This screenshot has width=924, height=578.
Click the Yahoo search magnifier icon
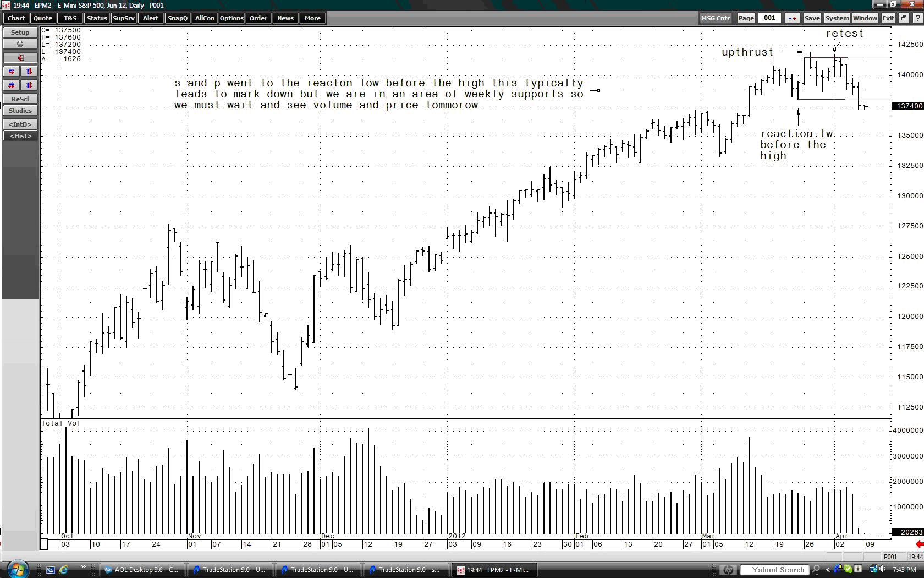coord(816,570)
